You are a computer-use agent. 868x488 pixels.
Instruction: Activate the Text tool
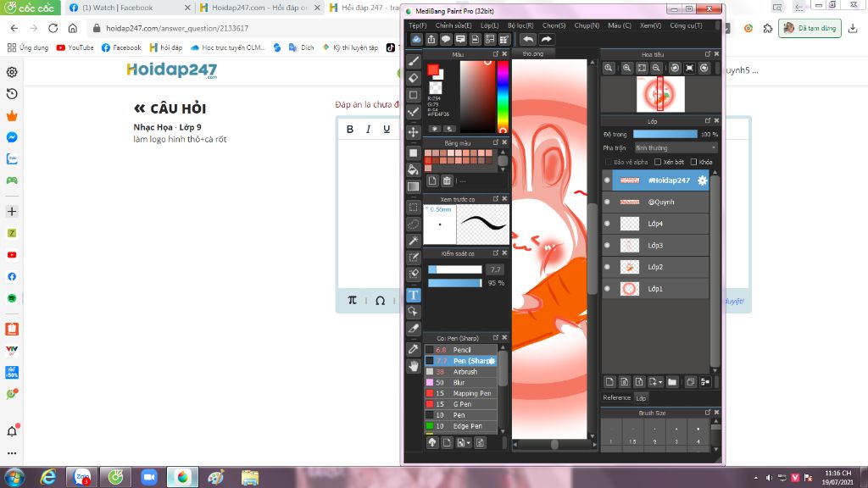pyautogui.click(x=413, y=295)
